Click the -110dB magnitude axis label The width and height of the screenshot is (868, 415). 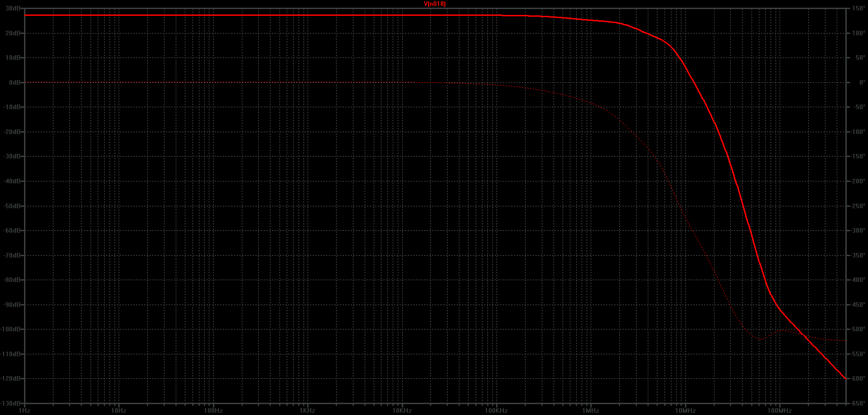[11, 354]
